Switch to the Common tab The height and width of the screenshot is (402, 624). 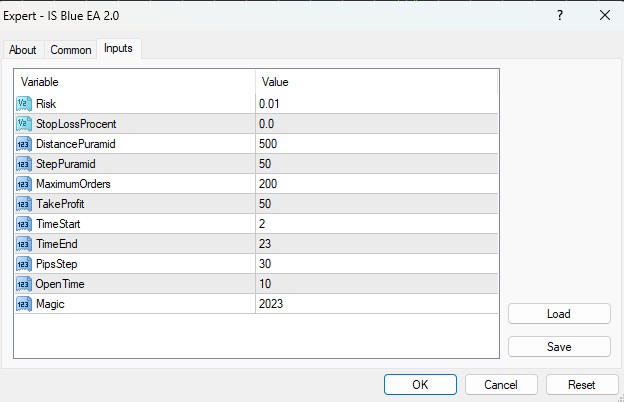pyautogui.click(x=70, y=50)
